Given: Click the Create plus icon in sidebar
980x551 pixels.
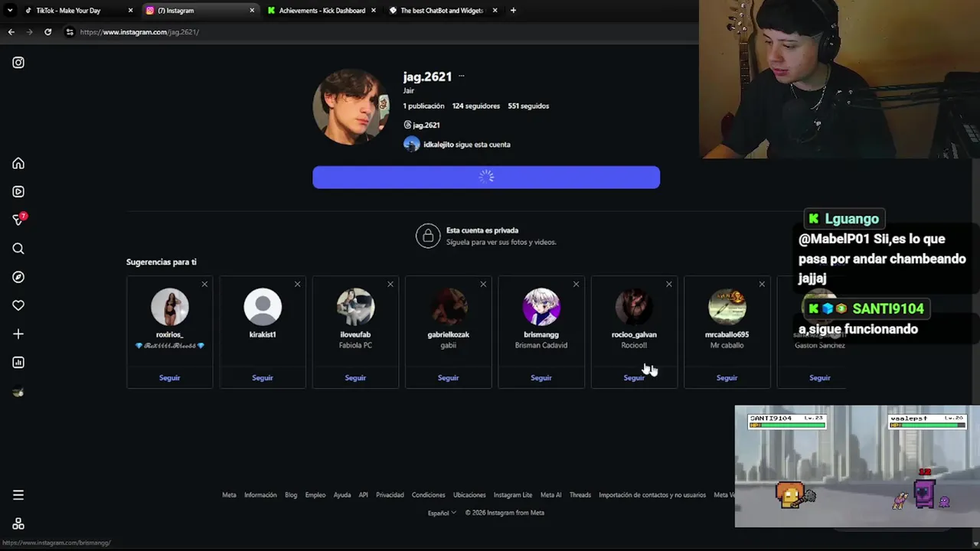Looking at the screenshot, I should [18, 334].
